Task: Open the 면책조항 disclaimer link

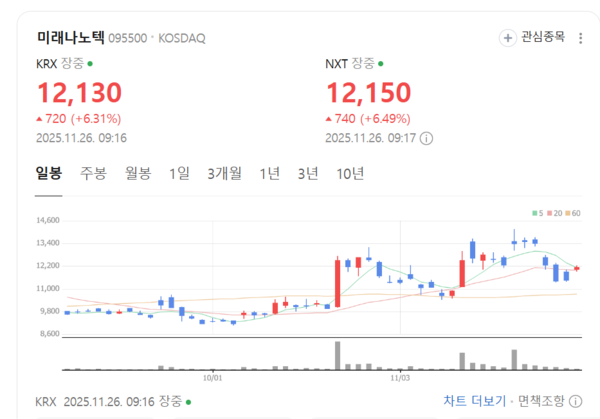Action: click(x=541, y=401)
